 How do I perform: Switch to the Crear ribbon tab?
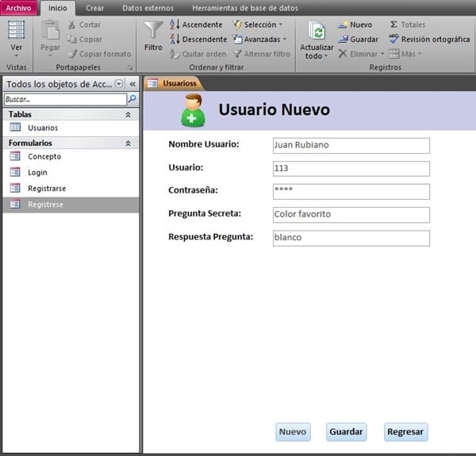(94, 8)
